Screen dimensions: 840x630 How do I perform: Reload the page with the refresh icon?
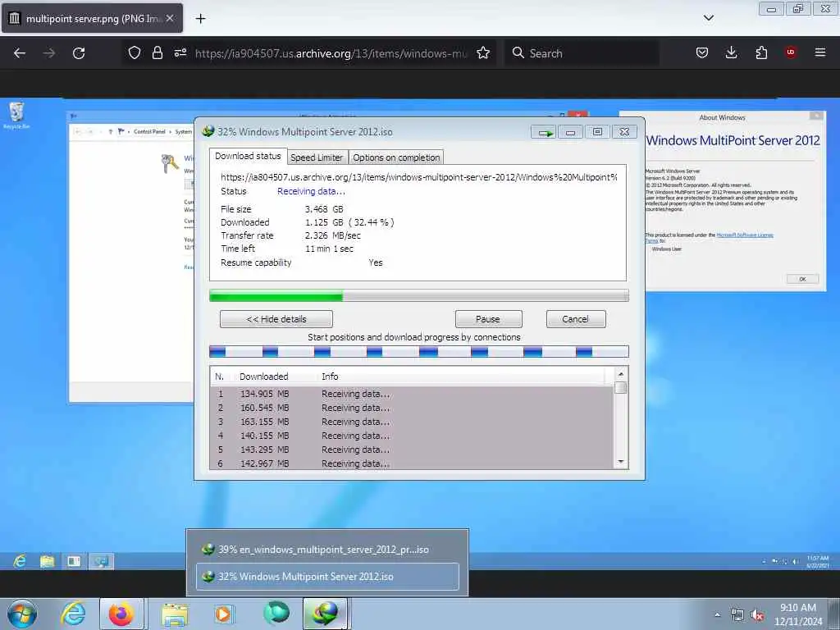click(x=79, y=53)
